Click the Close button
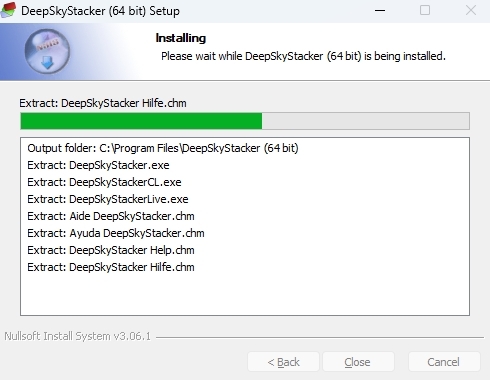 pos(358,362)
